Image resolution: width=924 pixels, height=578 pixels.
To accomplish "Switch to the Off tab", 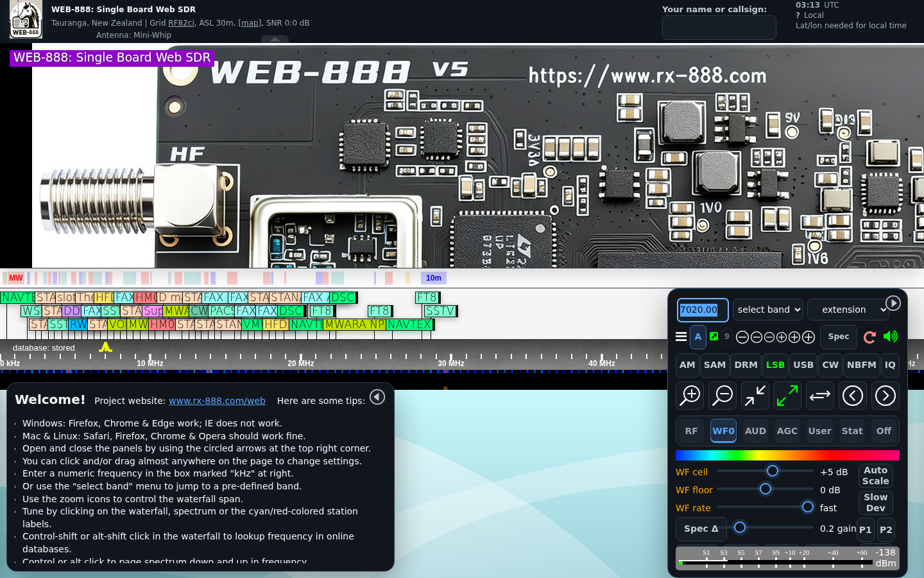I will [884, 431].
